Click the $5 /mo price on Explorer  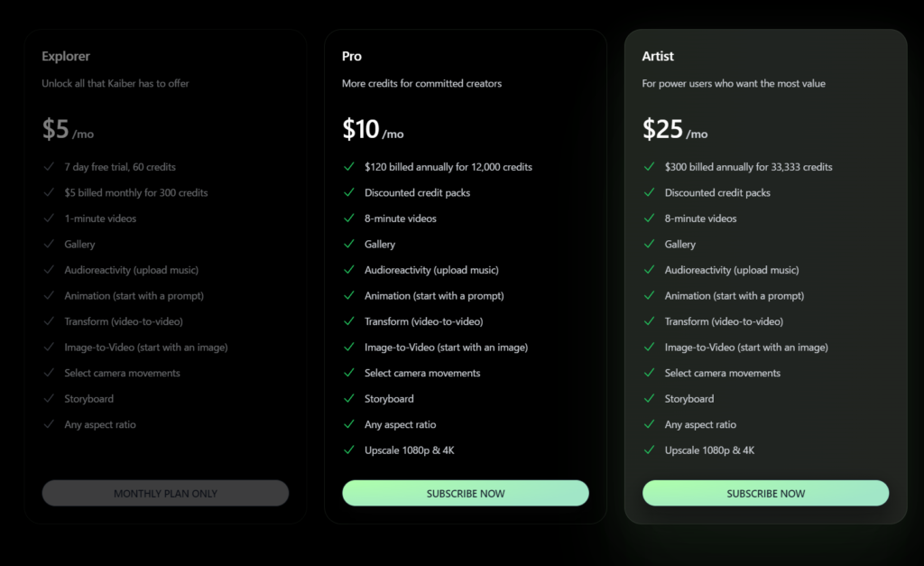68,129
